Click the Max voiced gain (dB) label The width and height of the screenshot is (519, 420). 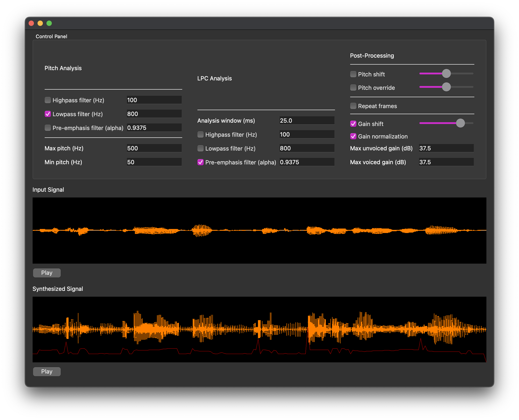tap(378, 162)
